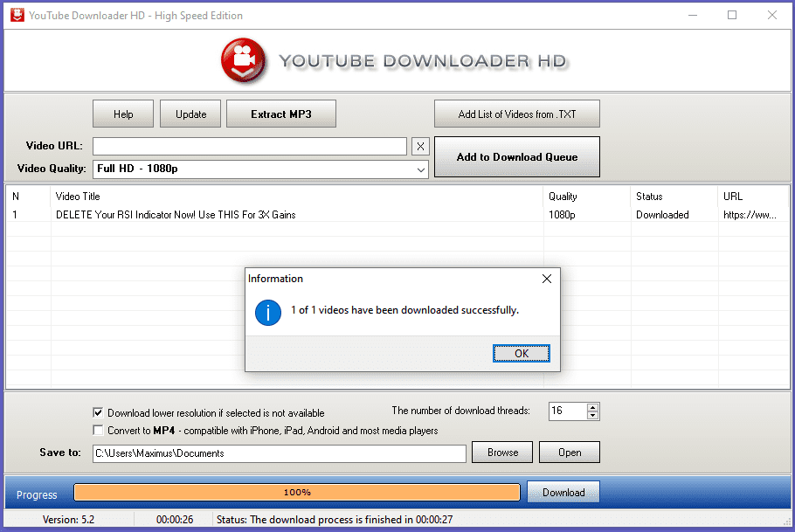
Task: Click the 'download process is finished' status text
Action: click(335, 520)
